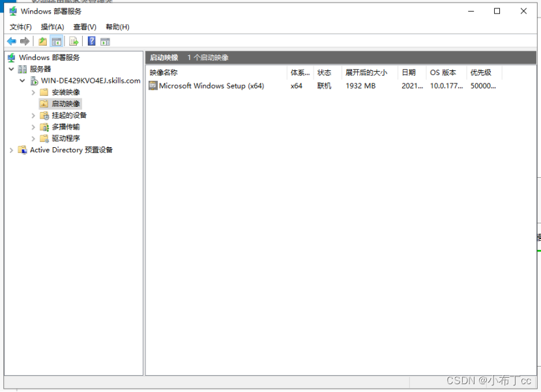Click the Forward arrow toolbar icon

pos(25,42)
